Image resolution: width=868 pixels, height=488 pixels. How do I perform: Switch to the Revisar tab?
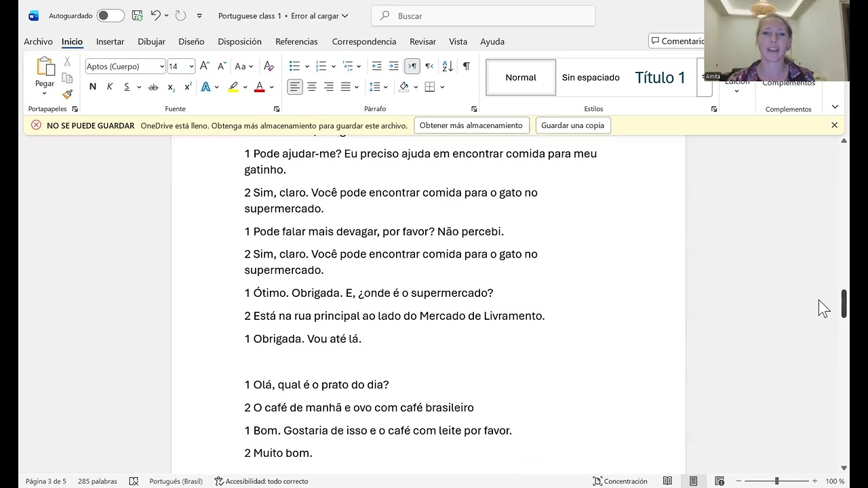[422, 41]
